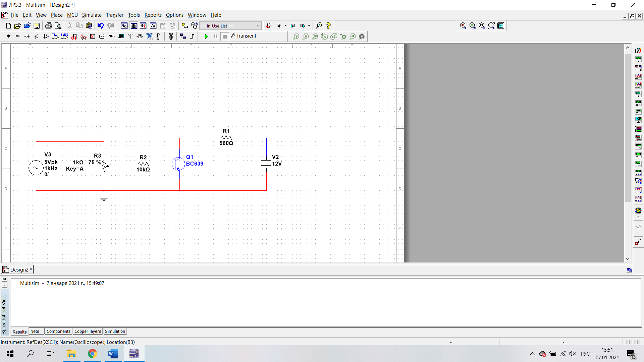
Task: Place TTL component icon
Action: point(55,36)
